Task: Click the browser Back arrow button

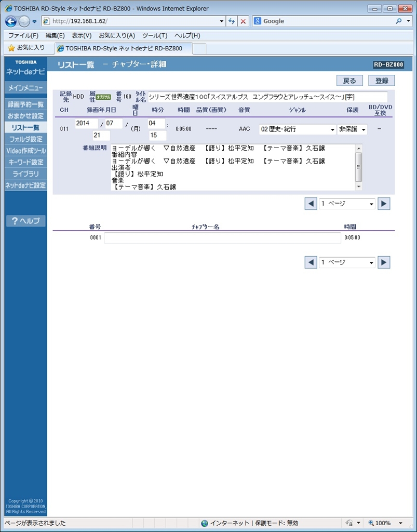Action: (11, 21)
